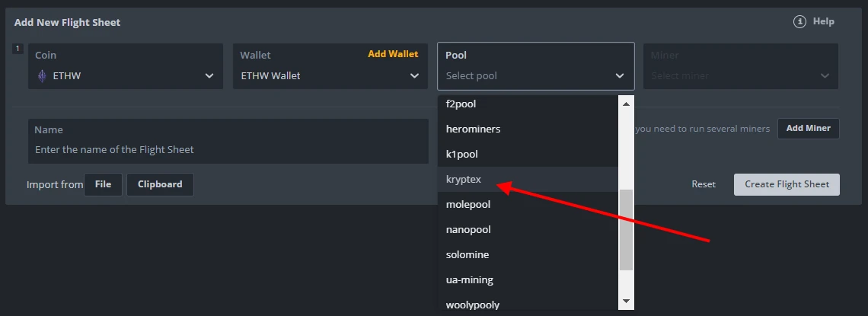Open the Wallet dropdown chevron
This screenshot has width=868, height=316.
click(414, 75)
